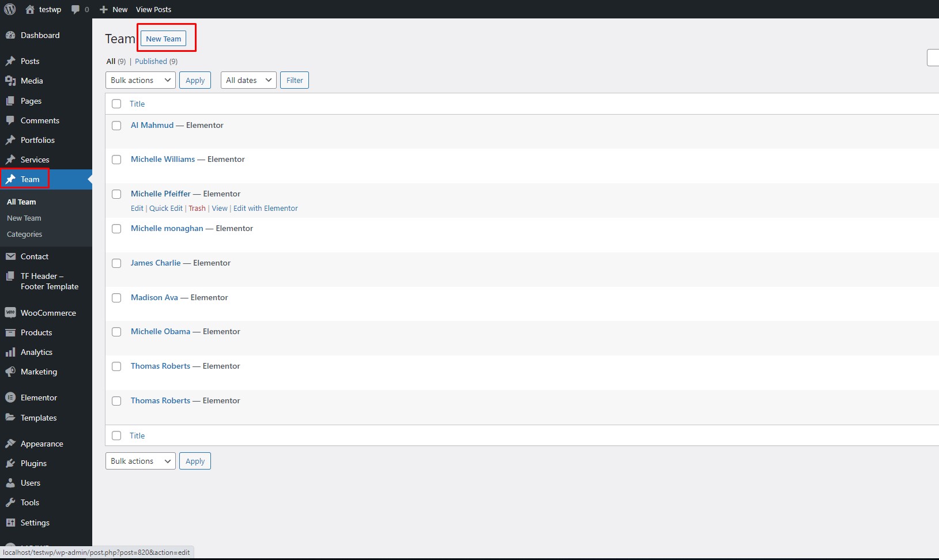Screen dimensions: 939x560
Task: Click the New Team button beside heading
Action: pos(164,39)
